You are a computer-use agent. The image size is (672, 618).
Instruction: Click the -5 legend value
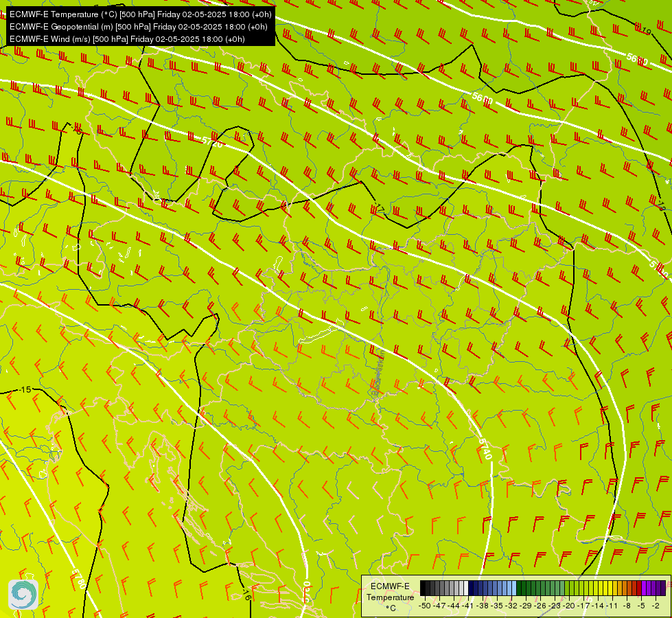pyautogui.click(x=640, y=606)
